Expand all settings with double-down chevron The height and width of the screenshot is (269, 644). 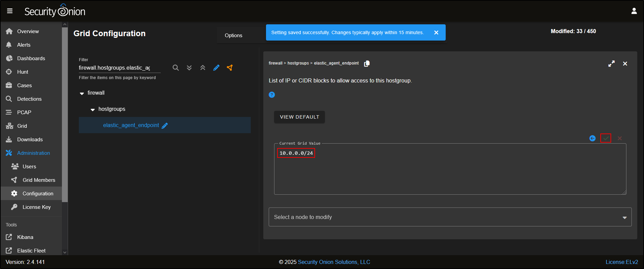click(189, 68)
